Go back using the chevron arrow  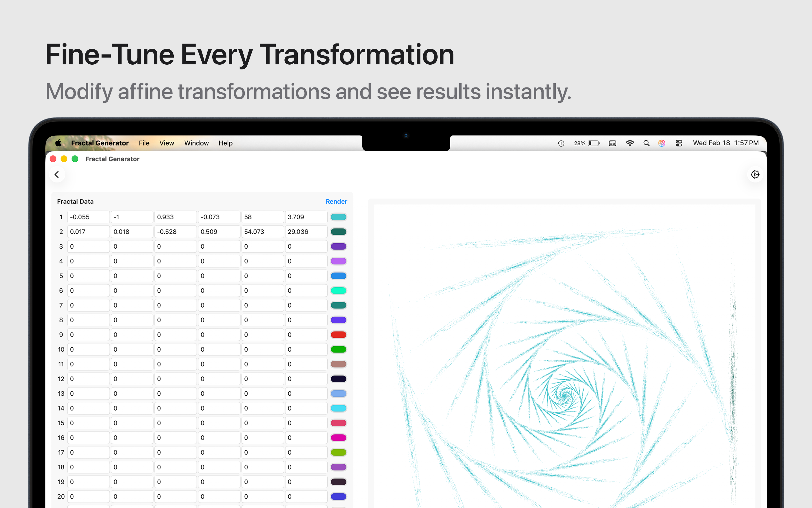click(x=57, y=174)
